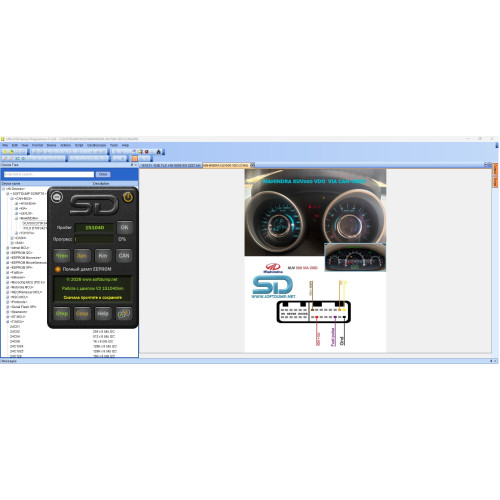The image size is (500, 500).
Task: Click the Km button on SD panel
Action: (x=103, y=256)
